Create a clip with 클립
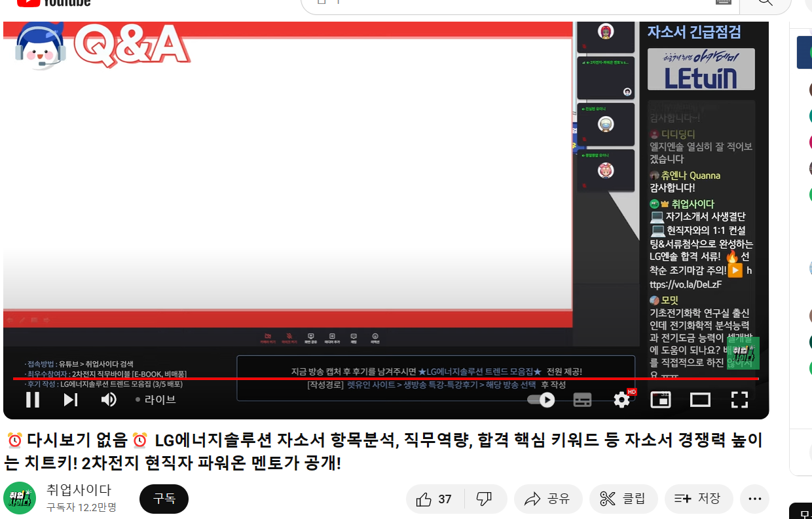 623,499
